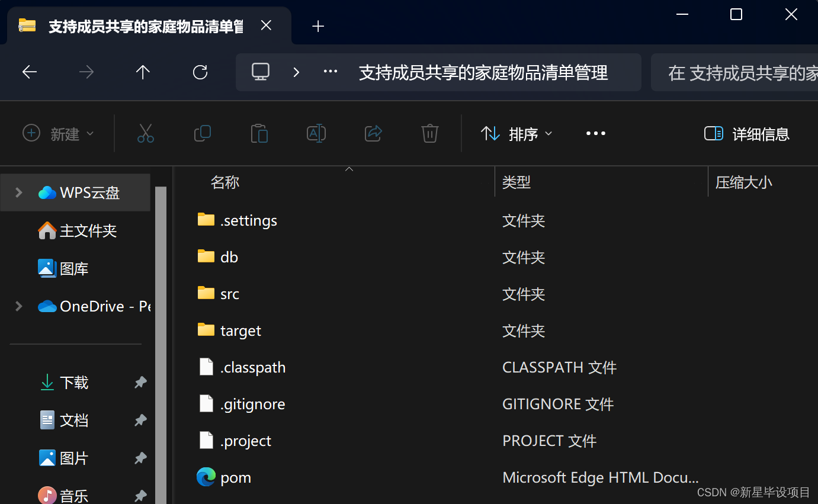This screenshot has width=818, height=504.
Task: Open 文档 in the sidebar
Action: [x=63, y=420]
